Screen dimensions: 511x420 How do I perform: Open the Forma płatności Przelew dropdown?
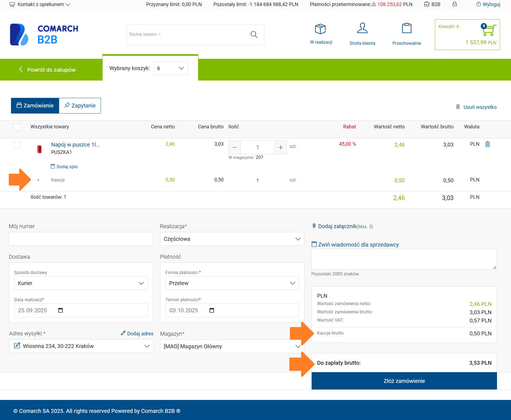click(232, 283)
